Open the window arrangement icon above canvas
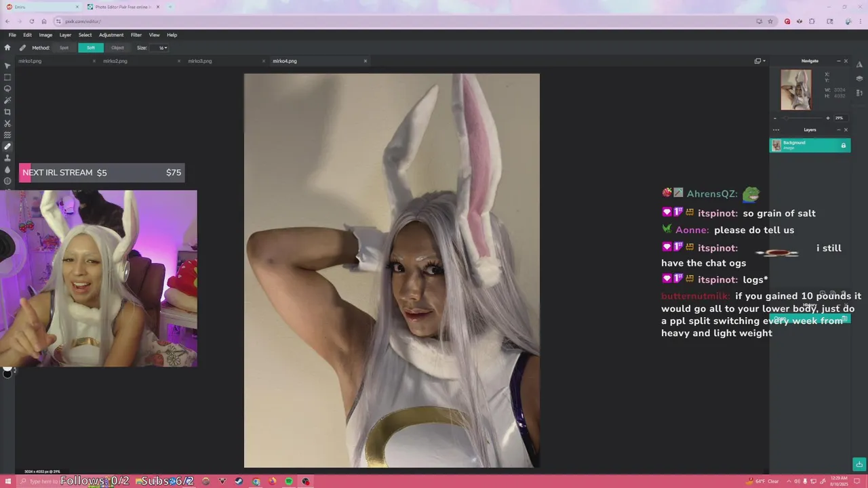The height and width of the screenshot is (488, 868). pos(757,61)
